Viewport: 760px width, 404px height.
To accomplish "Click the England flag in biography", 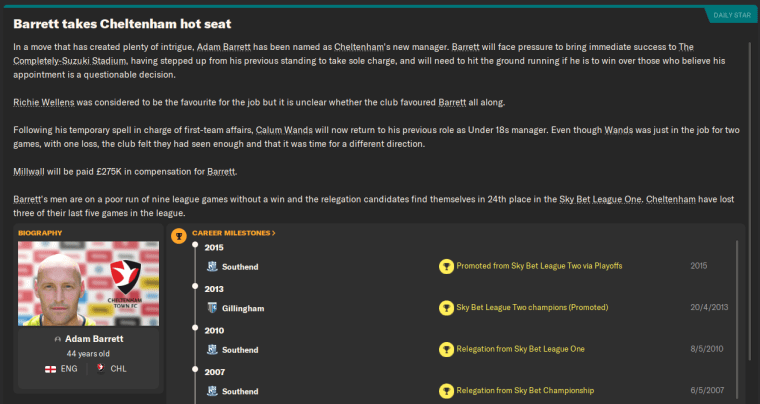I will (x=51, y=368).
